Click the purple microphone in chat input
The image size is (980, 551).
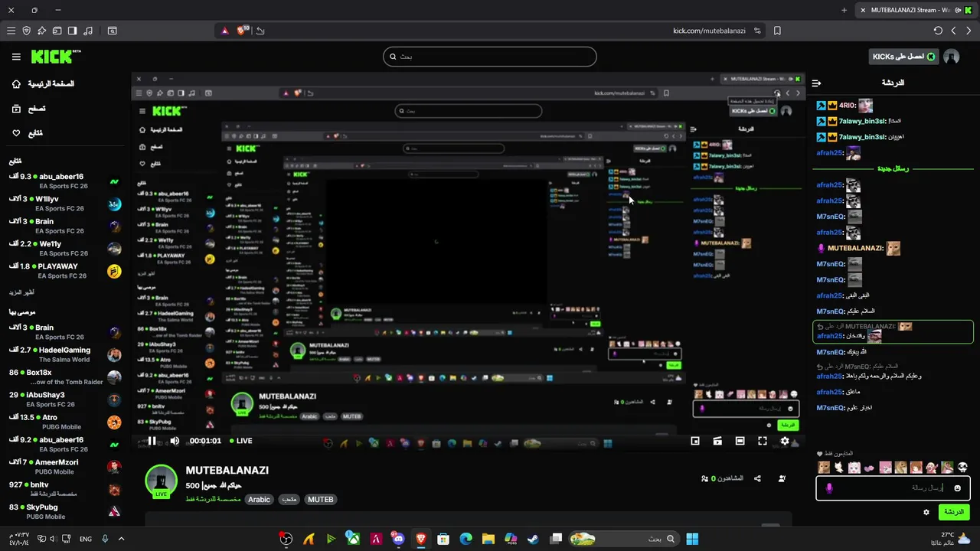[x=828, y=488]
